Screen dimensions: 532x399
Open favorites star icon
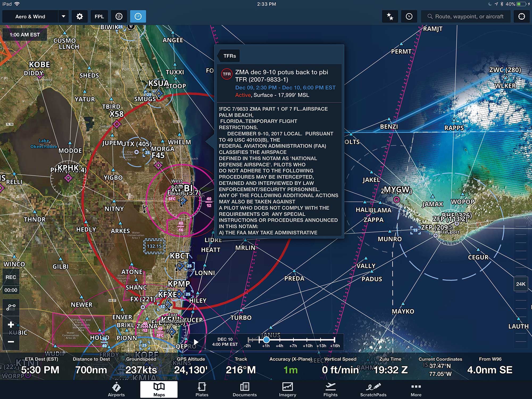(x=390, y=17)
